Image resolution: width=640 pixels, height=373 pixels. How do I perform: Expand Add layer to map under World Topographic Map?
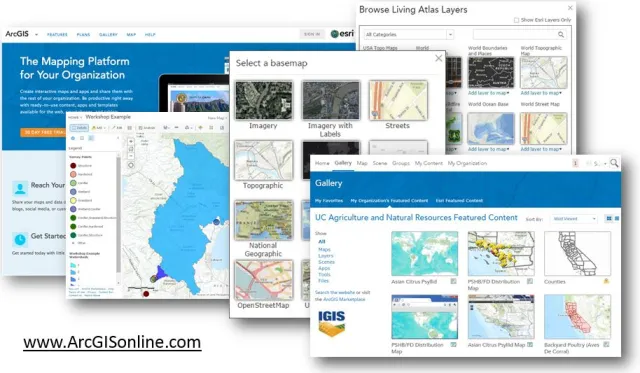tap(541, 93)
